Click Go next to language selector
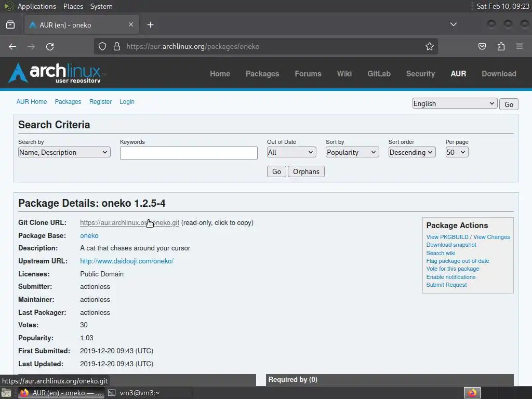 pos(509,104)
